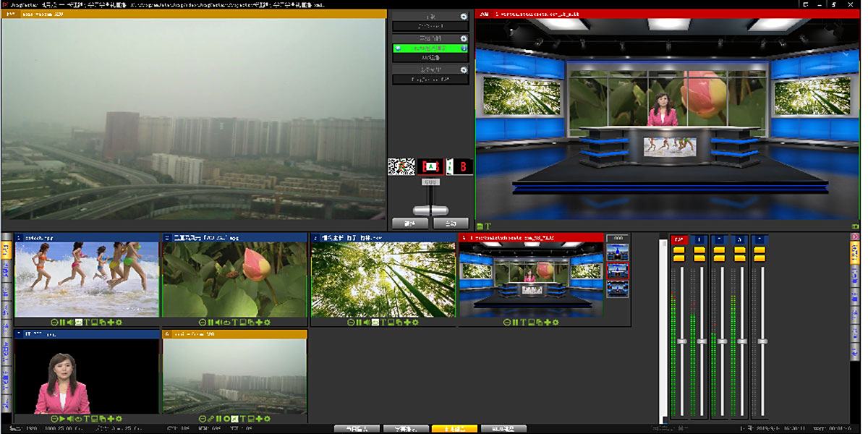The height and width of the screenshot is (434, 868).
Task: Toggle the top yellow button on the red audio channel
Action: 679,250
